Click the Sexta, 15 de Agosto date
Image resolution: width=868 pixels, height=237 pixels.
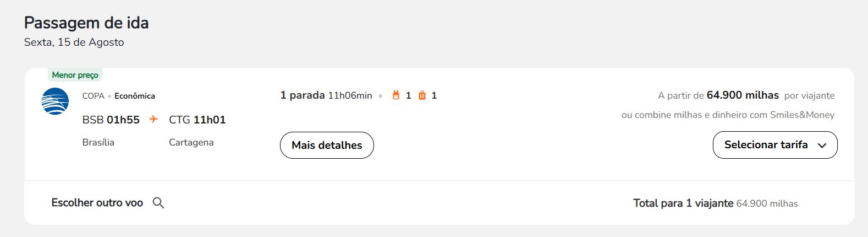click(74, 42)
